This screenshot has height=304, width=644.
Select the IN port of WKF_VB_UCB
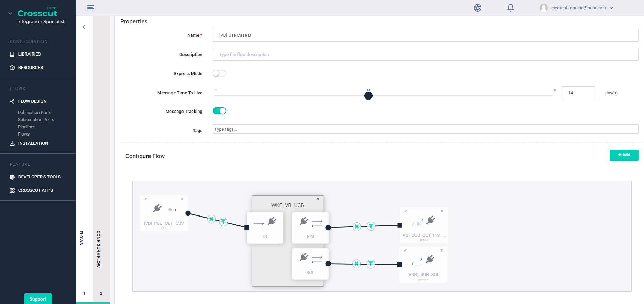[265, 228]
